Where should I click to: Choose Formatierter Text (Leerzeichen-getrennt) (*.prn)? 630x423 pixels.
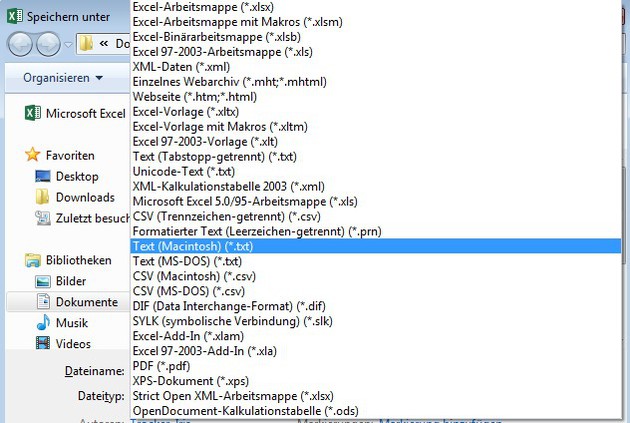(376, 231)
